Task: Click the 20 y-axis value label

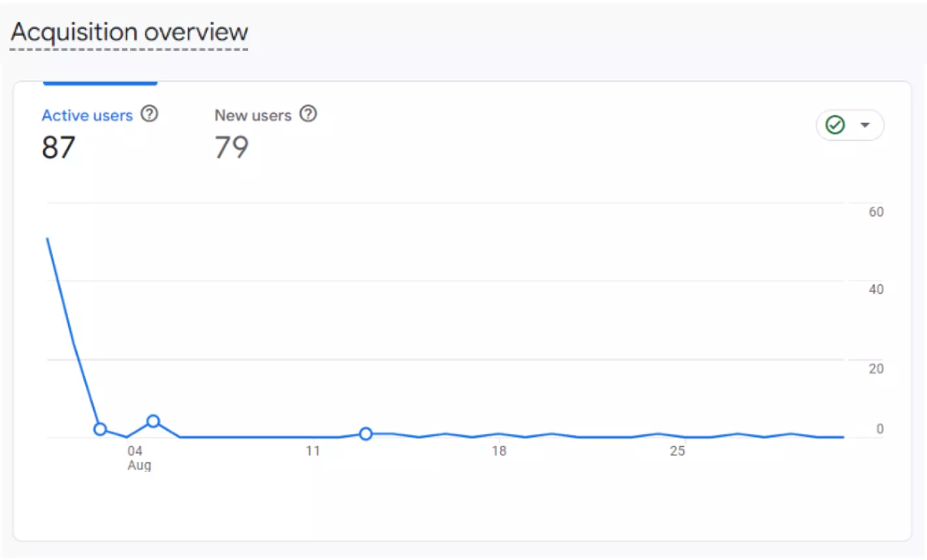Action: click(x=876, y=369)
